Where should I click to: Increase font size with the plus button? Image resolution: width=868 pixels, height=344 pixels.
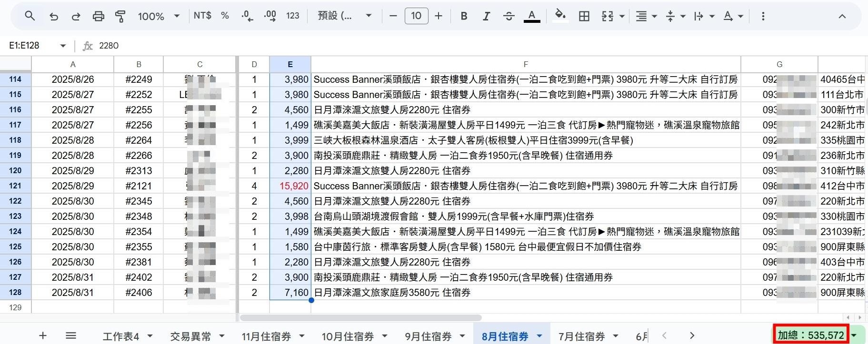(x=439, y=16)
